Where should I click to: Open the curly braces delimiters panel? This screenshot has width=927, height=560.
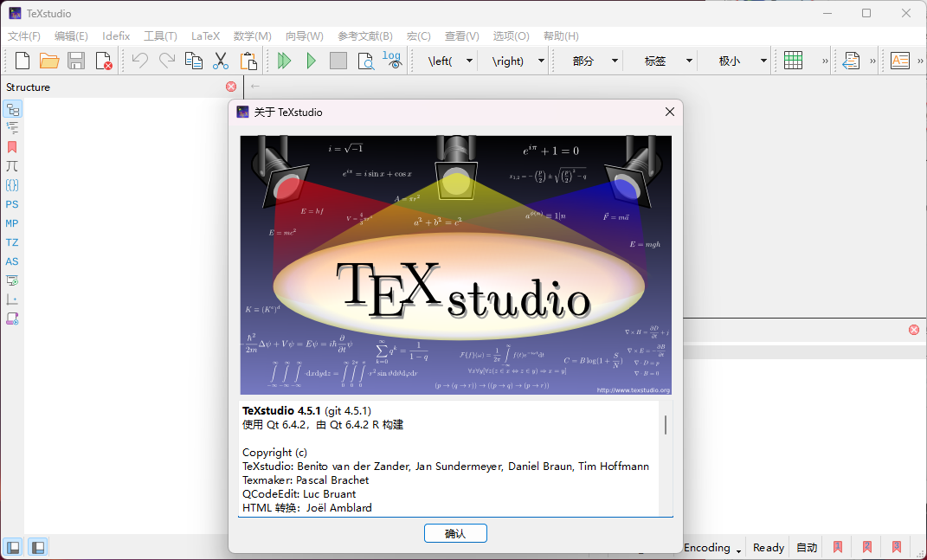(x=12, y=185)
